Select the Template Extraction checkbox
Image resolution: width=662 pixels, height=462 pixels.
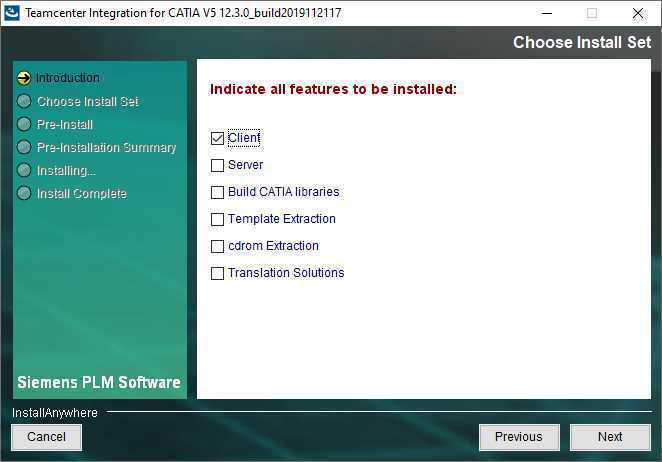click(217, 219)
